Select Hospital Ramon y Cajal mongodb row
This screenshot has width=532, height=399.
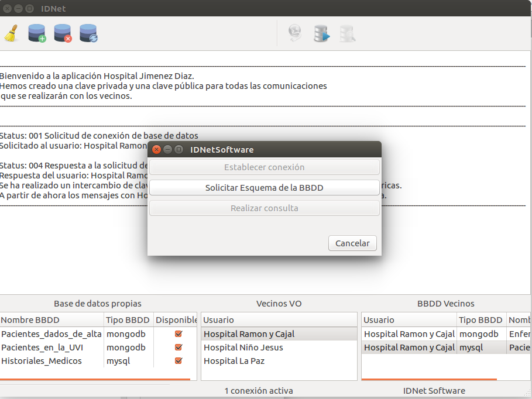click(447, 334)
